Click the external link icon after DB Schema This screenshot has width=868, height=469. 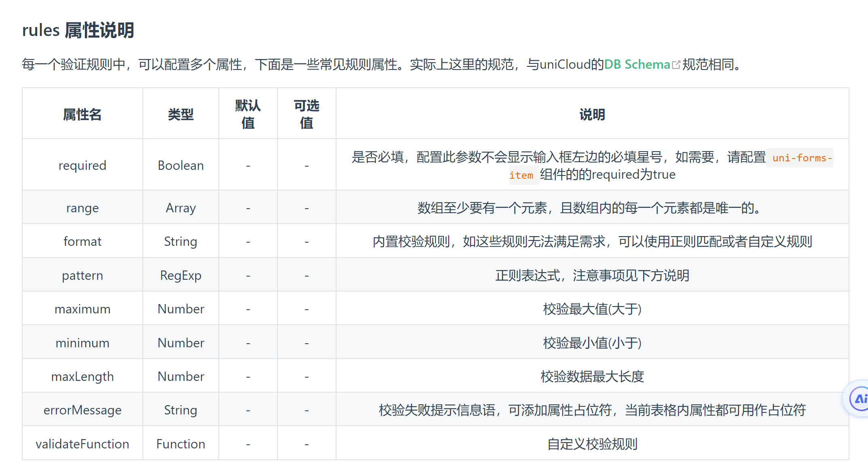pyautogui.click(x=676, y=65)
